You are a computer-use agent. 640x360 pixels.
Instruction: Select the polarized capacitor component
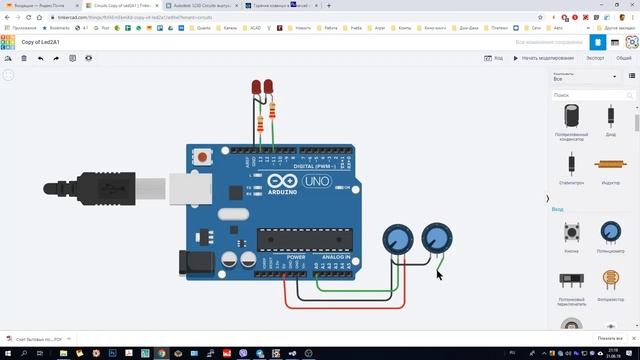coord(571,122)
